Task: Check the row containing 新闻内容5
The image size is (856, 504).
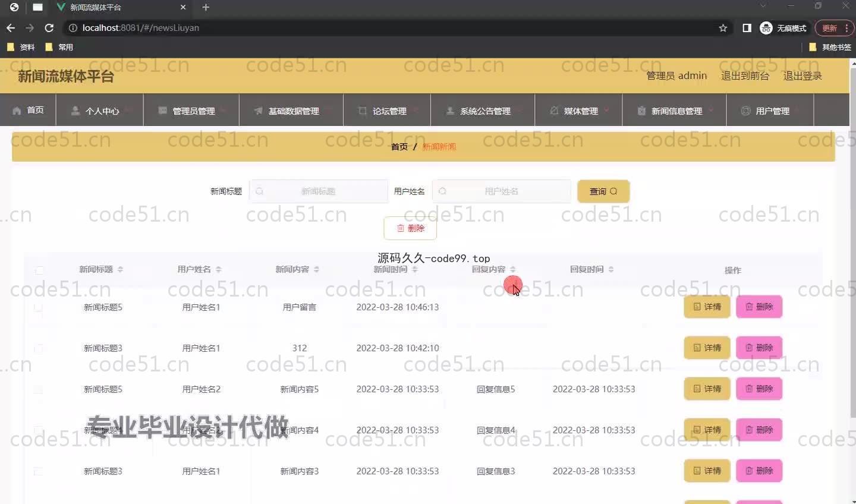Action: pos(38,389)
